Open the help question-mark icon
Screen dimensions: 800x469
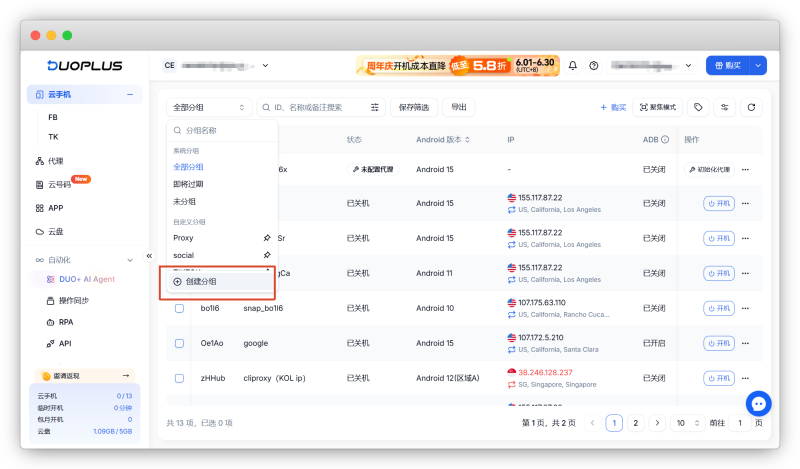point(593,65)
